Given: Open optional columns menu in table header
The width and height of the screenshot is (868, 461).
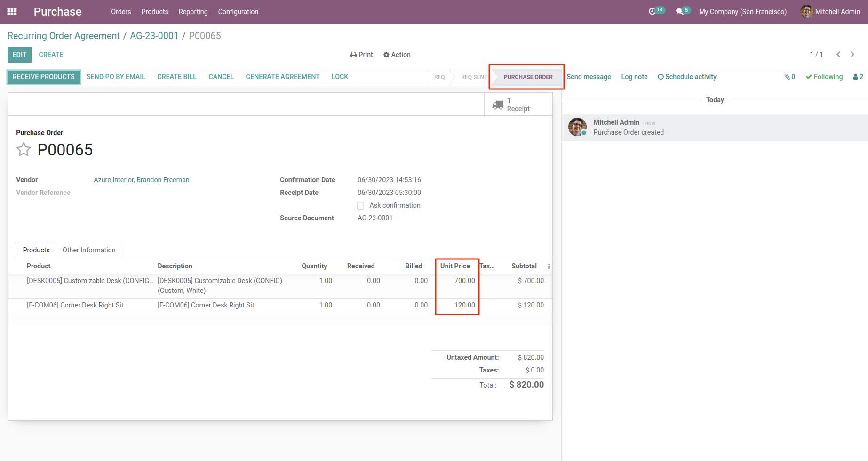Looking at the screenshot, I should [549, 267].
